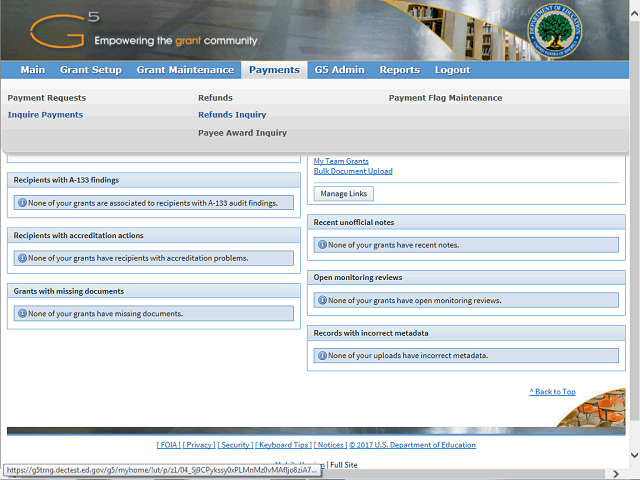Choose Inquire Payments in the submenu
The height and width of the screenshot is (480, 640).
[45, 115]
